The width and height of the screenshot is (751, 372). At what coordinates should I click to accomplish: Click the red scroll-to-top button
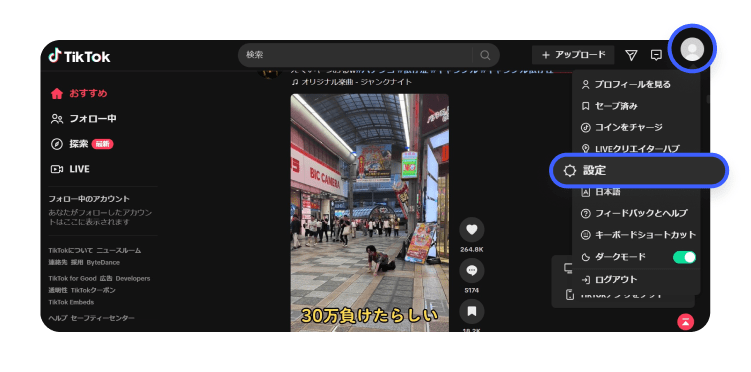[686, 322]
